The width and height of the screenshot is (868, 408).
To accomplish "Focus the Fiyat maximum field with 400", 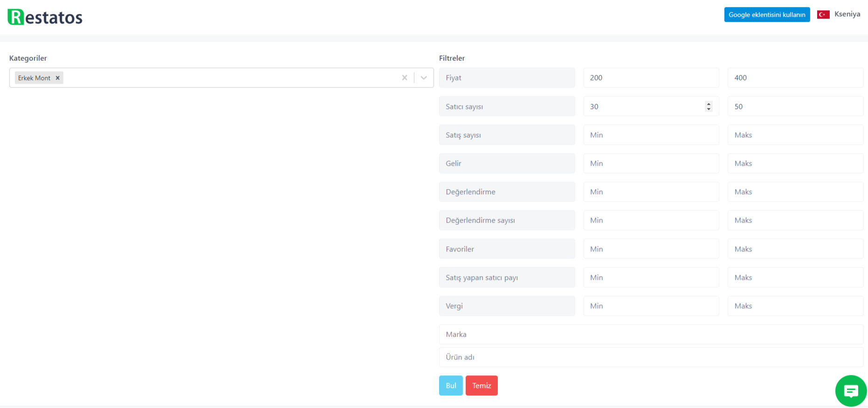I will (x=795, y=78).
